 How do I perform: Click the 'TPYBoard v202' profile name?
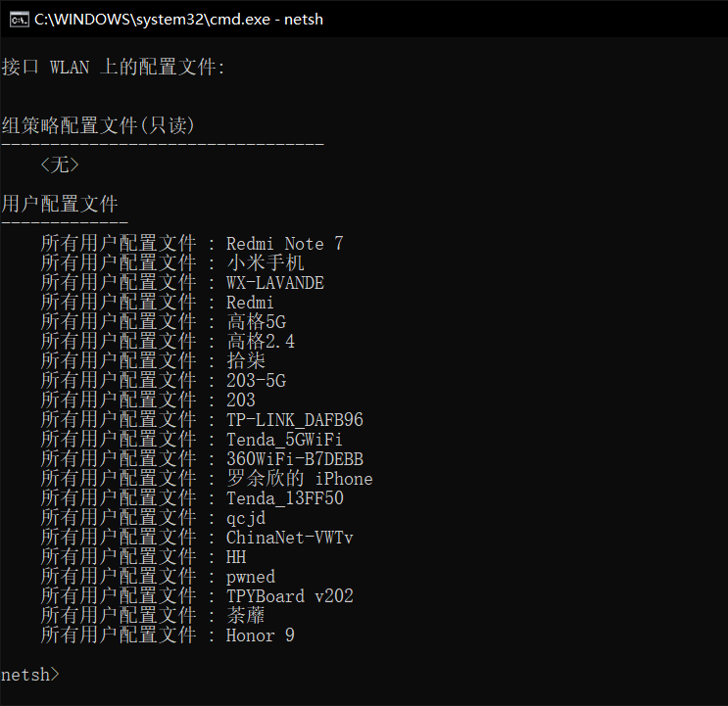290,596
